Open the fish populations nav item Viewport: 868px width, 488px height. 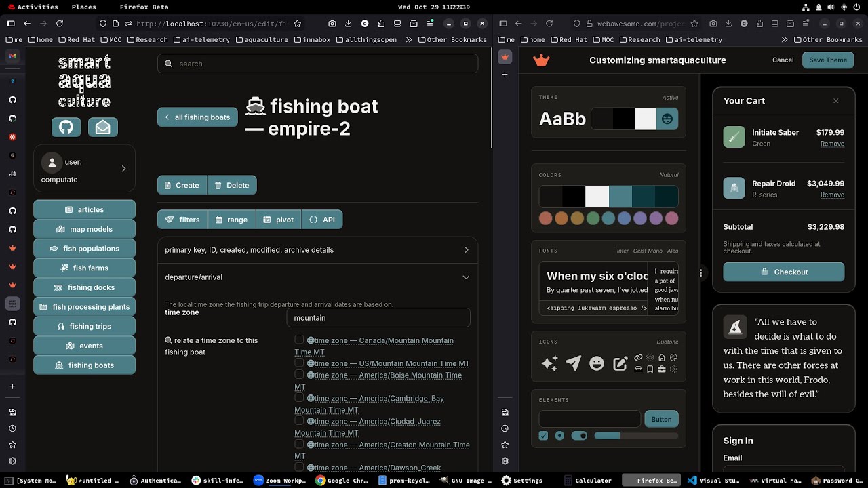pos(84,249)
